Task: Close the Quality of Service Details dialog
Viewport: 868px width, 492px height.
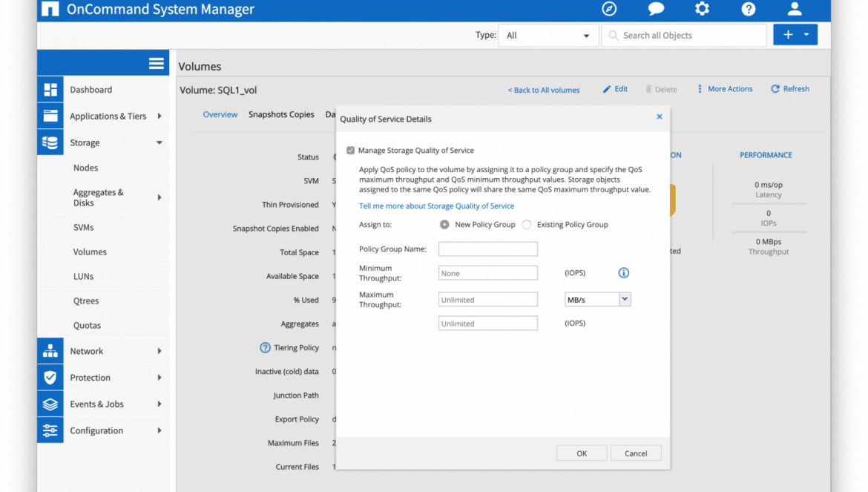Action: pyautogui.click(x=660, y=117)
